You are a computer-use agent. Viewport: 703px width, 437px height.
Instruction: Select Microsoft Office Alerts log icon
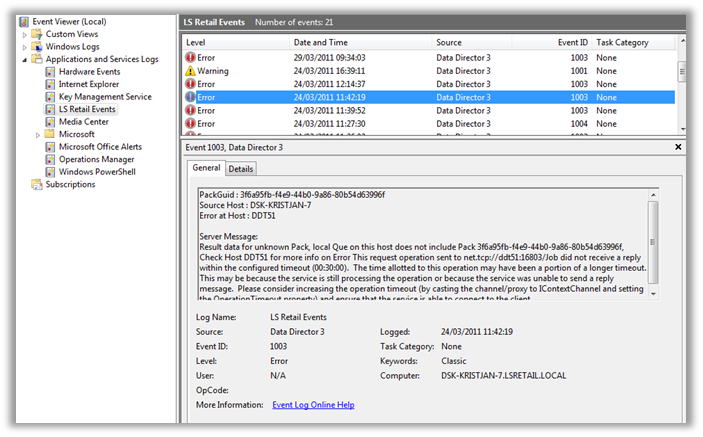tap(50, 147)
